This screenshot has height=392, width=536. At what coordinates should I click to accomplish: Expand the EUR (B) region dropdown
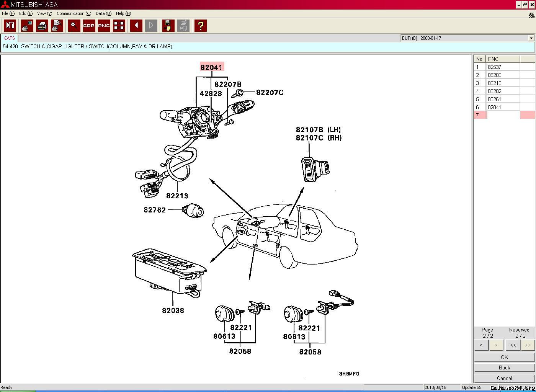[531, 38]
